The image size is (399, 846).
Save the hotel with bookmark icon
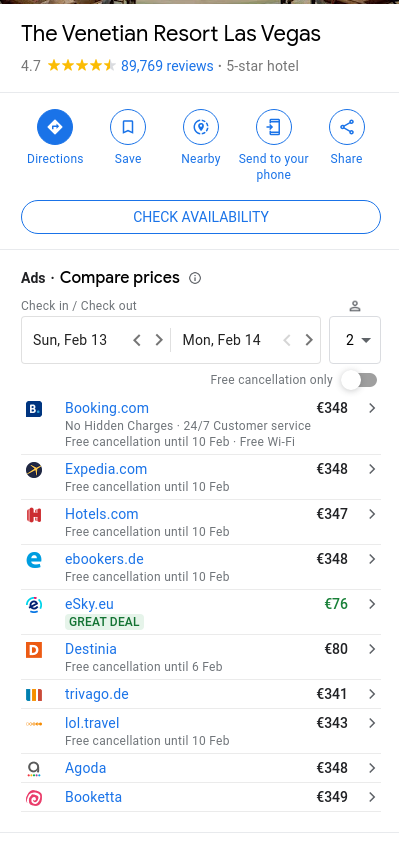point(128,127)
